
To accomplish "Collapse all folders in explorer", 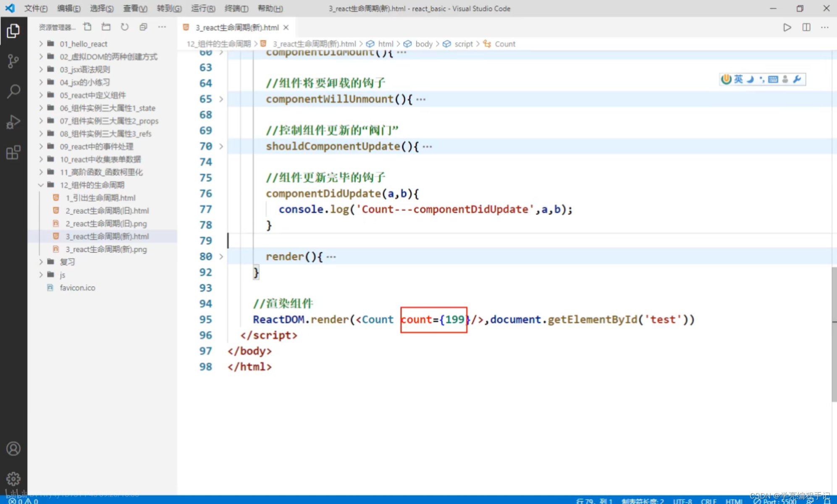I will [143, 27].
